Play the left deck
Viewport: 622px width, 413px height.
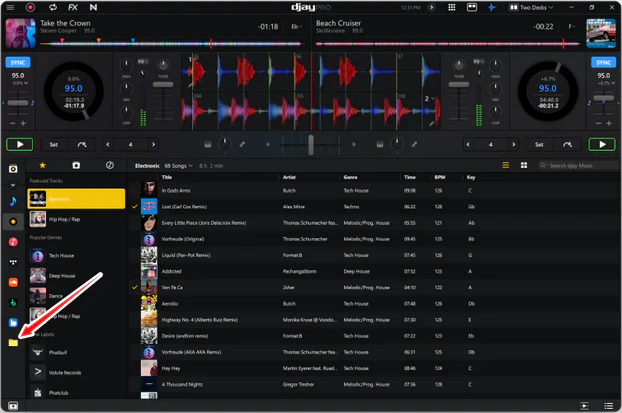click(x=20, y=144)
